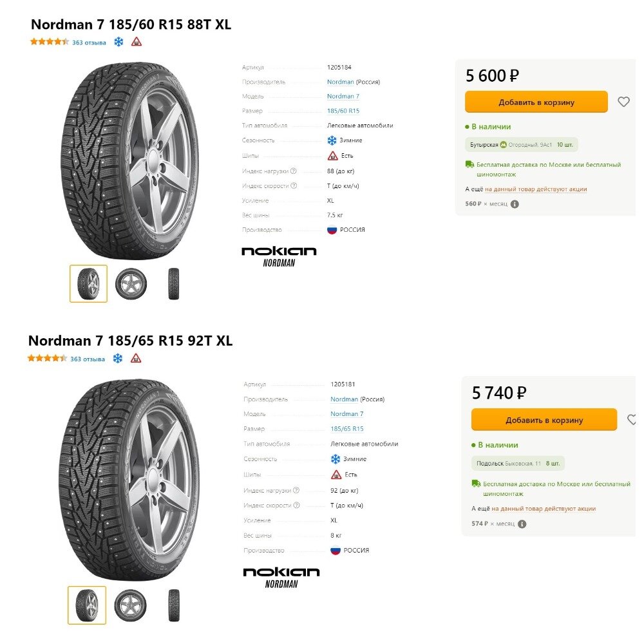Add Nordman 7 185/60 R15 to cart
Viewport: 644px width, 644px height.
coord(536,102)
